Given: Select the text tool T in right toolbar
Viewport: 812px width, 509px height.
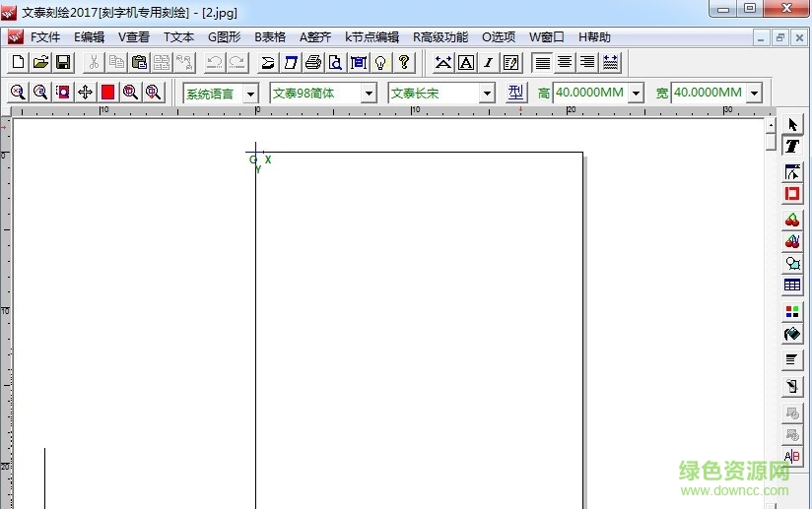Looking at the screenshot, I should pyautogui.click(x=792, y=146).
